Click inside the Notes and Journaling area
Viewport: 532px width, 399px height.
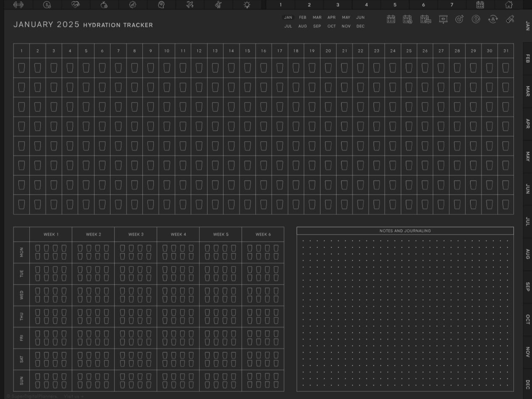[405, 311]
